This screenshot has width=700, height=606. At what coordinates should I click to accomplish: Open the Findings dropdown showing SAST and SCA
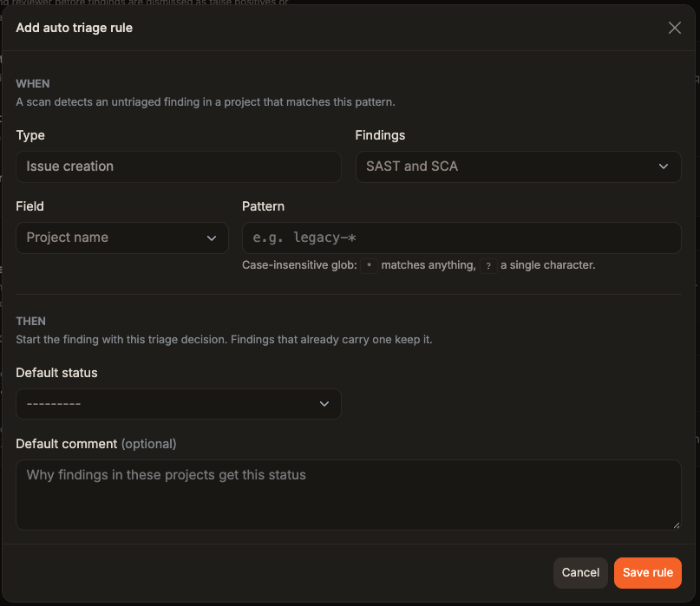[x=519, y=166]
